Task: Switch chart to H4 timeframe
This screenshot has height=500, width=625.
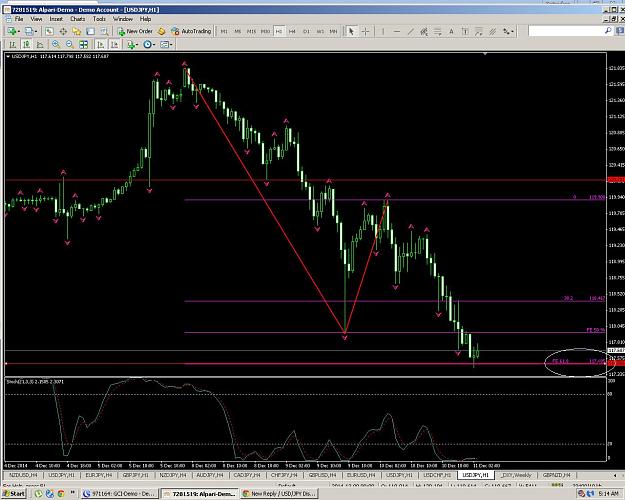Action: tap(292, 31)
